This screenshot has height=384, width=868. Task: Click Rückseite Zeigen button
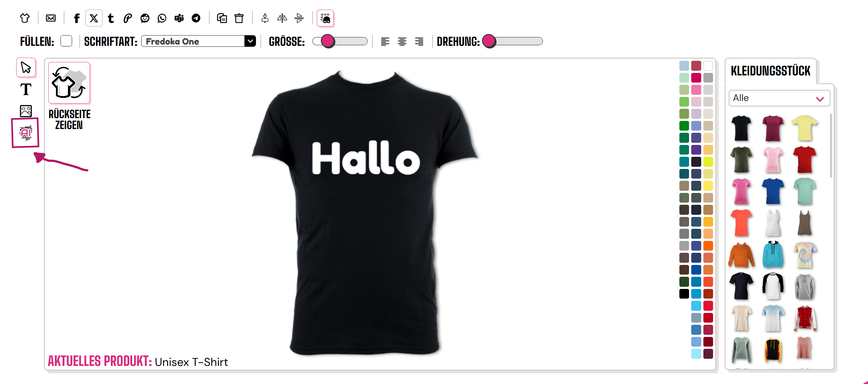pyautogui.click(x=69, y=96)
